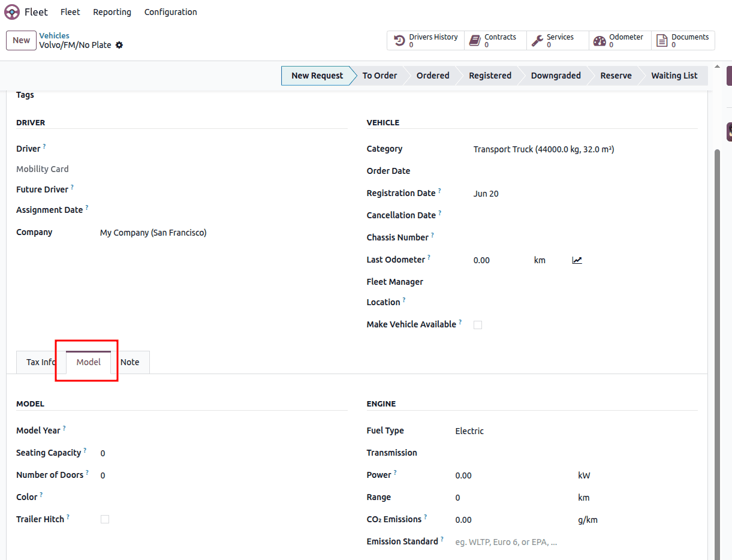
Task: Open Contracts smart button
Action: (x=495, y=41)
